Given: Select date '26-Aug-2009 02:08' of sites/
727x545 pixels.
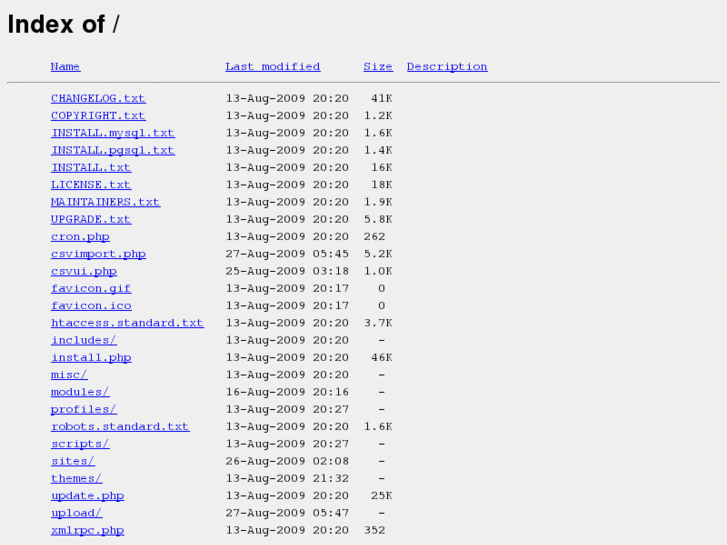Looking at the screenshot, I should [x=287, y=461].
